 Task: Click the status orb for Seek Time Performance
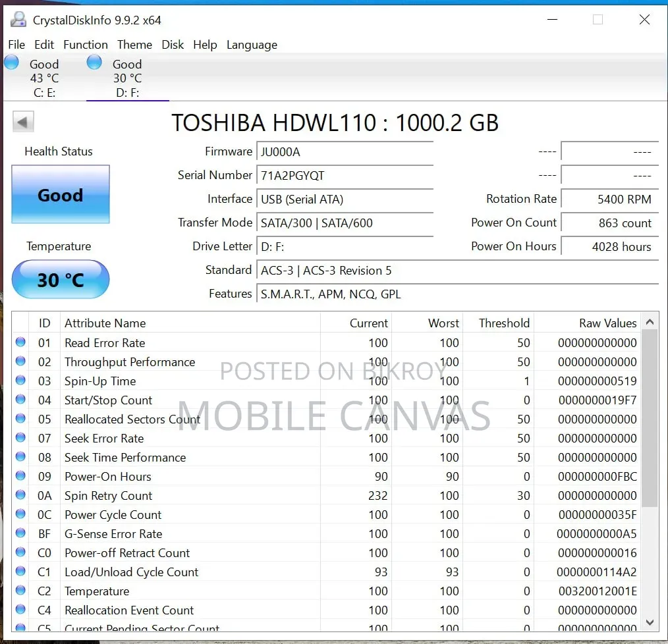pos(20,456)
